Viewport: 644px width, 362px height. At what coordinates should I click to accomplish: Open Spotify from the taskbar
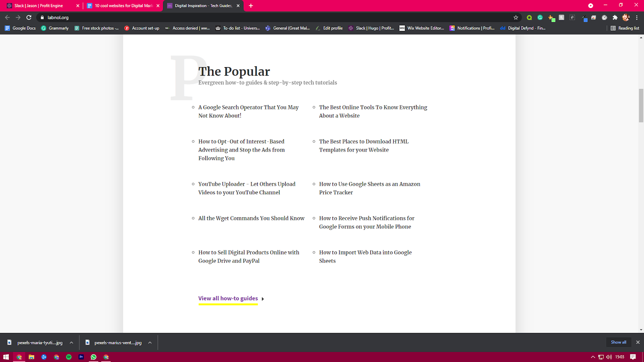[69, 357]
